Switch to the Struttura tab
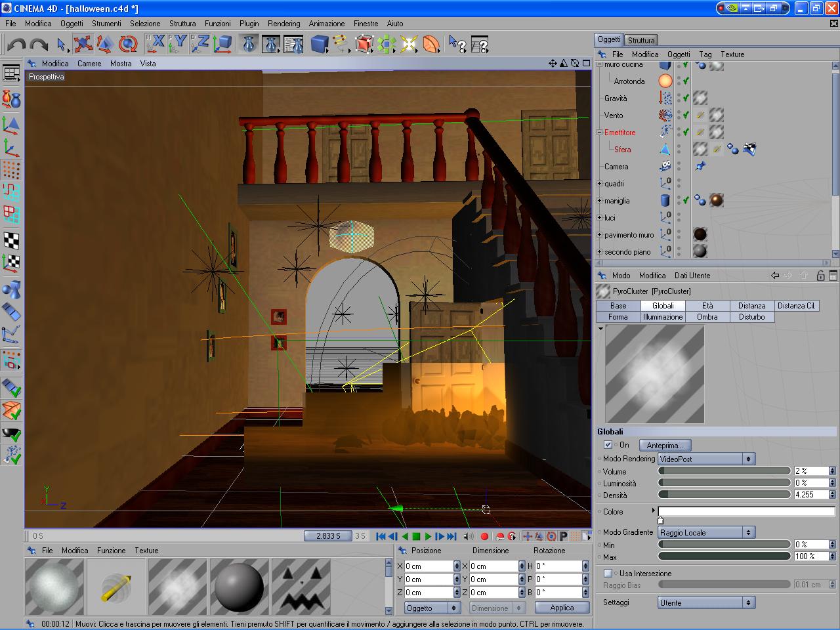Viewport: 840px width, 630px height. point(641,40)
